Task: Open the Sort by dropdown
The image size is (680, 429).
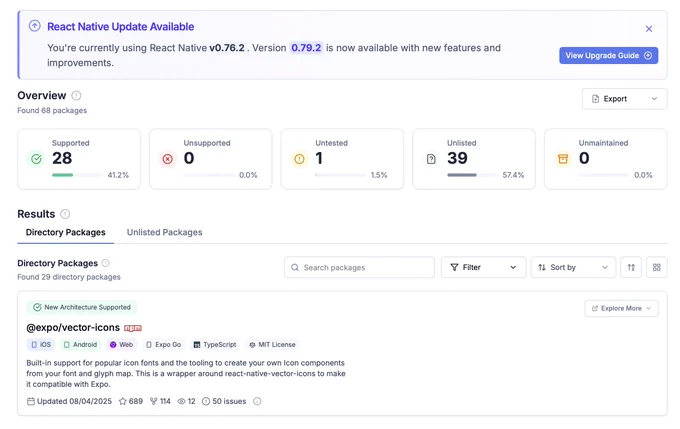Action: click(573, 267)
